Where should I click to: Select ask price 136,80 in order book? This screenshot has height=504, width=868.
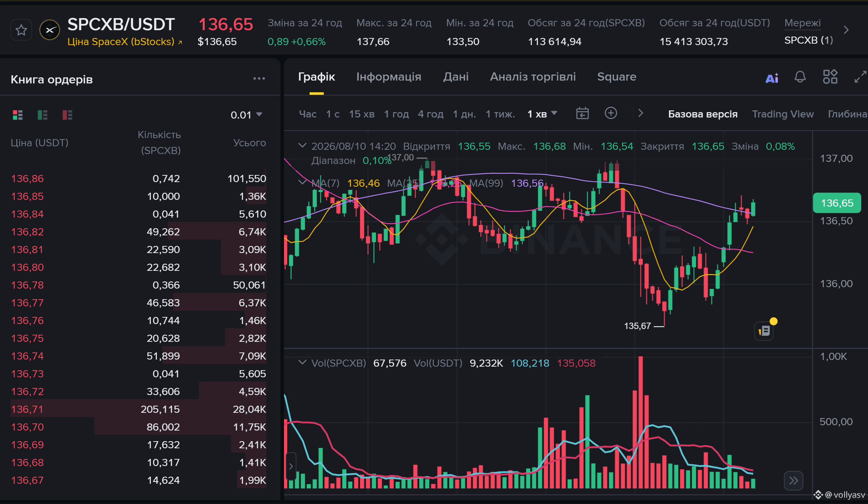(x=28, y=267)
